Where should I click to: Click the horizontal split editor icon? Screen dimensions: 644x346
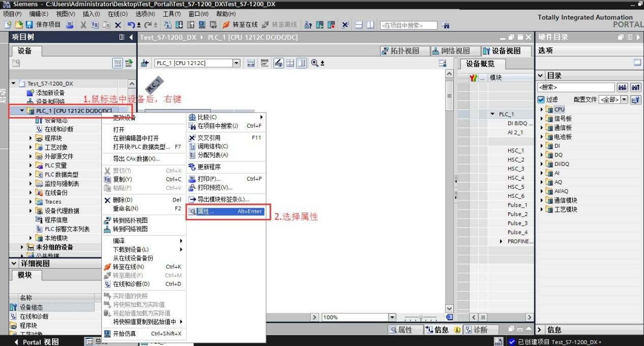click(x=359, y=25)
